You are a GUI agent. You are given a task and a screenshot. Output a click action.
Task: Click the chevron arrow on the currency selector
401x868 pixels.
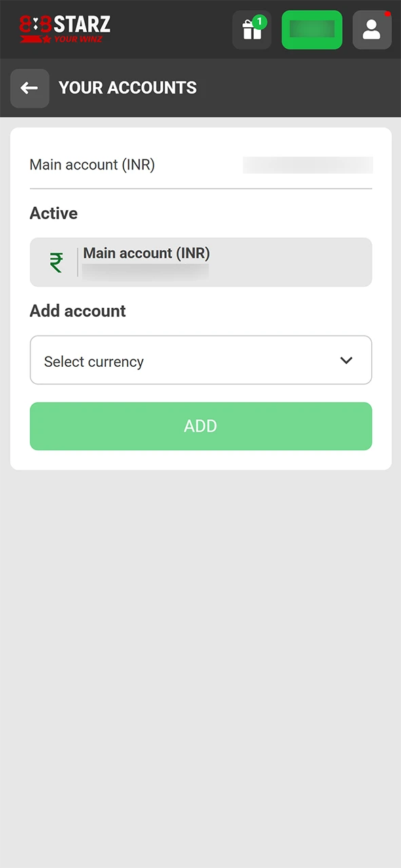coord(346,360)
